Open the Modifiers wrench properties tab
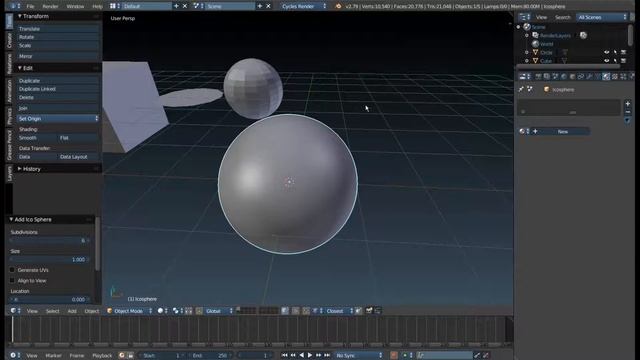This screenshot has width=640, height=360. coord(589,76)
